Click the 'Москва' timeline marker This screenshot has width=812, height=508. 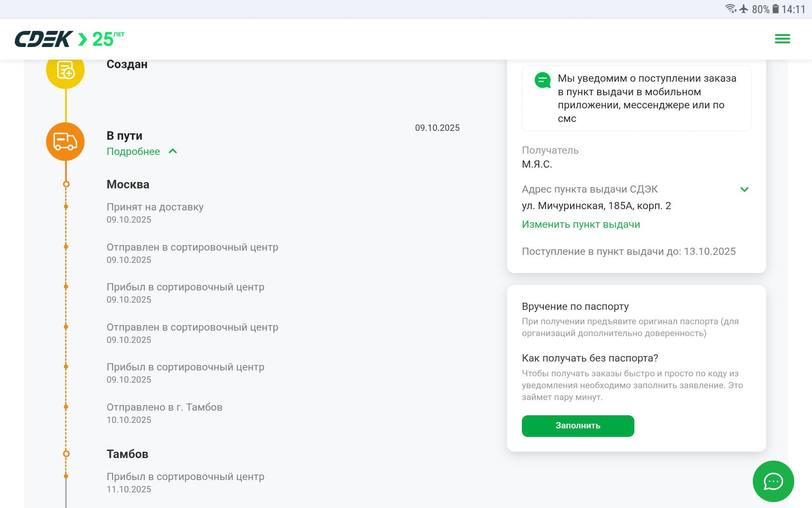click(66, 184)
